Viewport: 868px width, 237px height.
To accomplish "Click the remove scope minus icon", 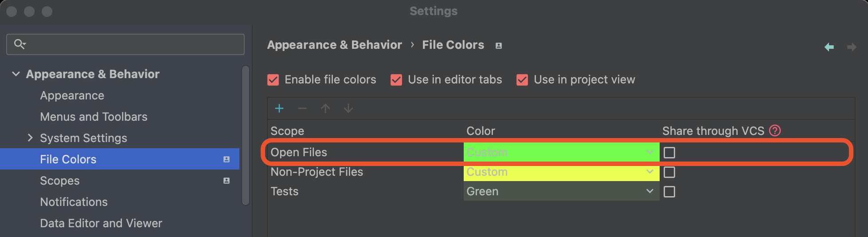I will 302,108.
